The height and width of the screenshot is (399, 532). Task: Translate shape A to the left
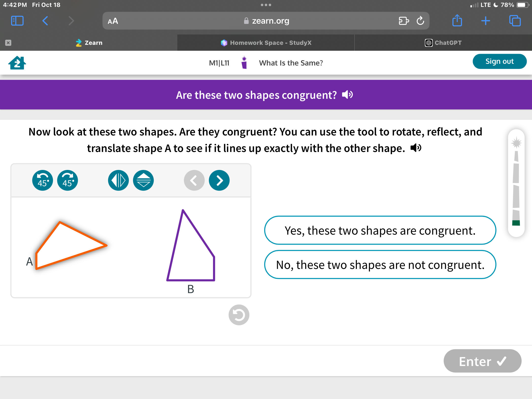194,181
